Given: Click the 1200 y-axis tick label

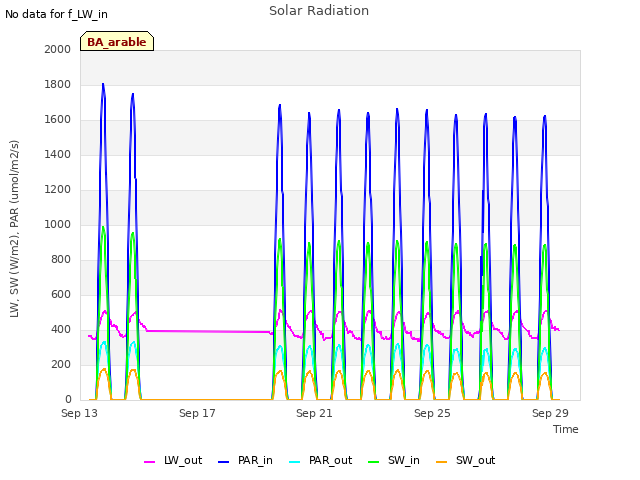Looking at the screenshot, I should pos(58,189).
